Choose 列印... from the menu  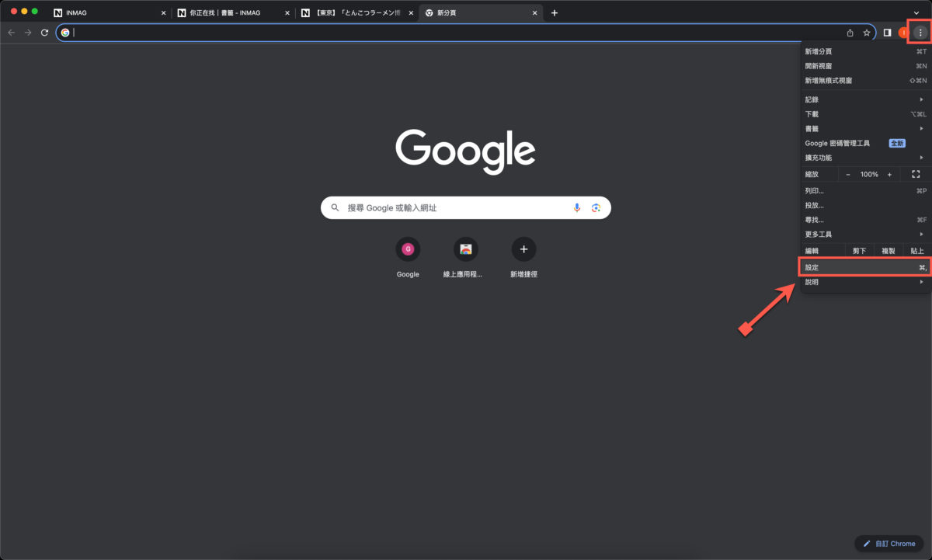(865, 191)
